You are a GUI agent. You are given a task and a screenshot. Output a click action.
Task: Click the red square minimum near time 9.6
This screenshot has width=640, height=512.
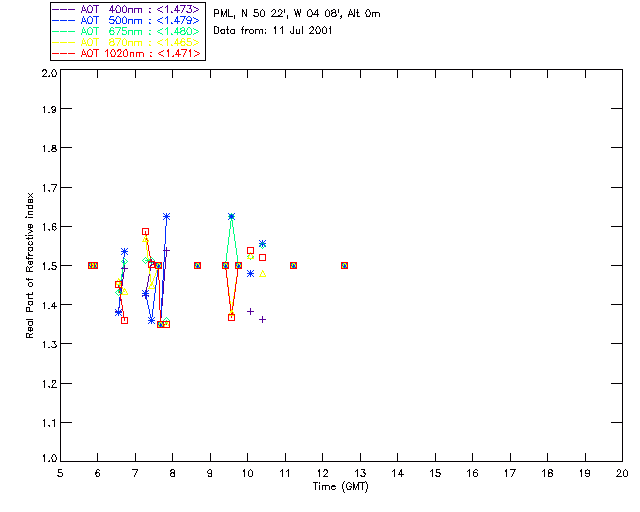tap(231, 317)
